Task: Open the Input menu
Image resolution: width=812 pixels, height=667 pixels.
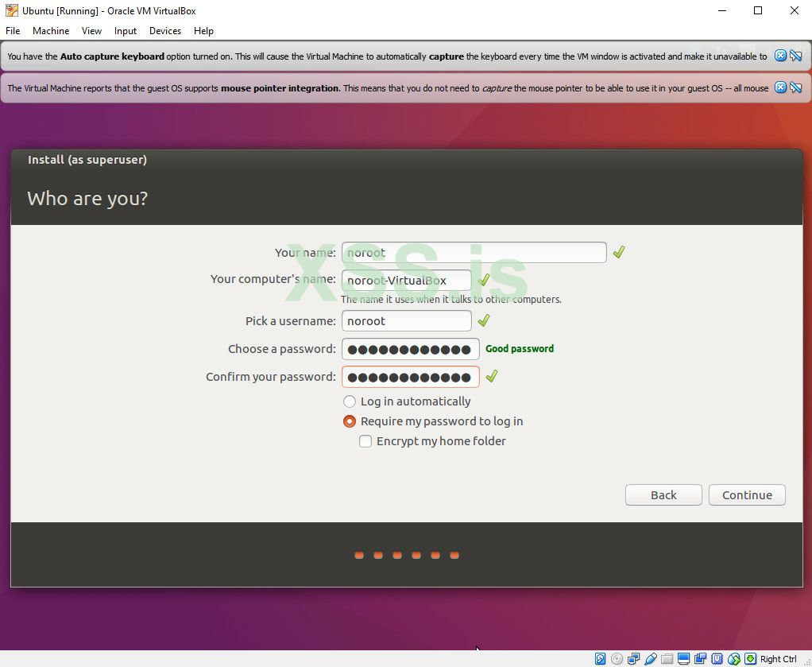Action: tap(126, 30)
